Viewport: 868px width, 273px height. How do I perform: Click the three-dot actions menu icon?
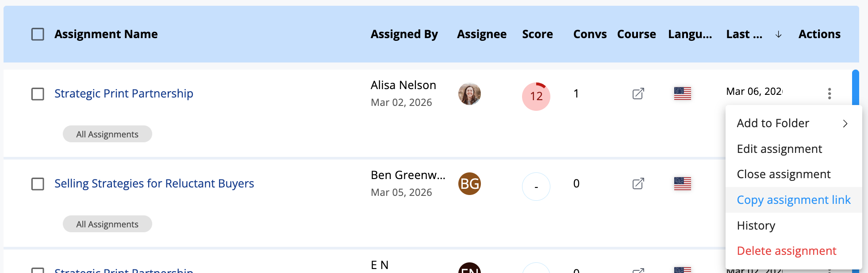[829, 94]
